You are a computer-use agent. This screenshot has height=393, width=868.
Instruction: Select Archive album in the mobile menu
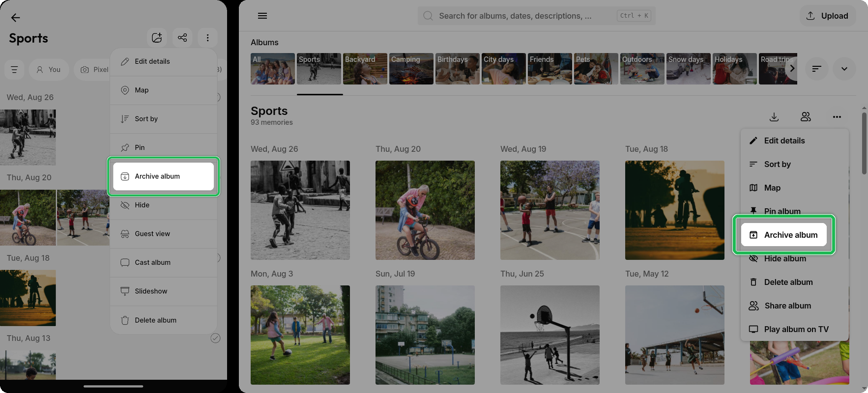point(164,176)
